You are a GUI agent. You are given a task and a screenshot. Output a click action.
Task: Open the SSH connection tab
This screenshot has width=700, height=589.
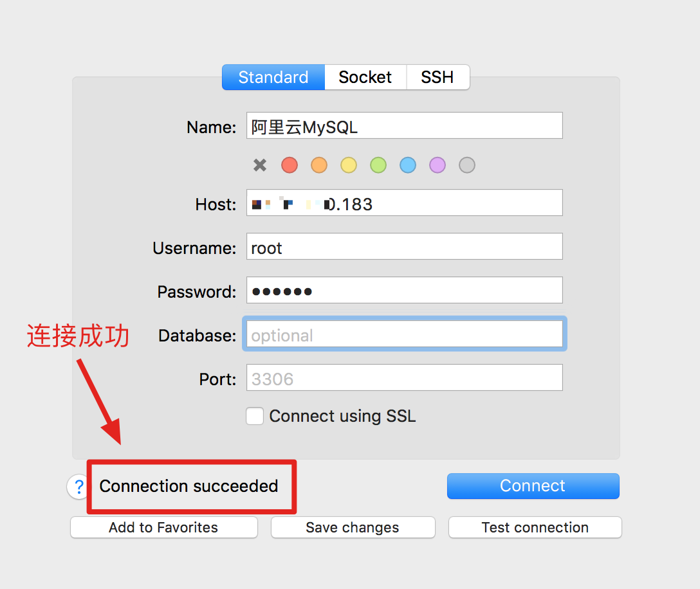[x=438, y=77]
